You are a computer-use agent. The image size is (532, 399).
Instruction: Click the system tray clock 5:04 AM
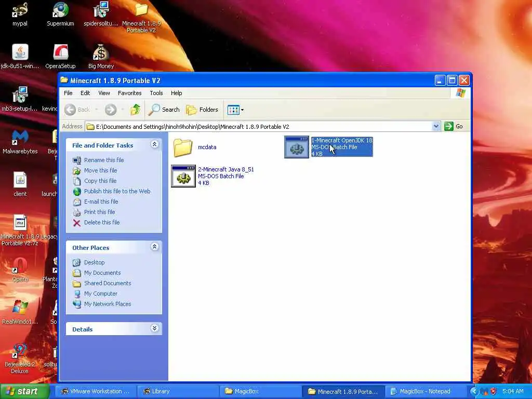(x=513, y=391)
